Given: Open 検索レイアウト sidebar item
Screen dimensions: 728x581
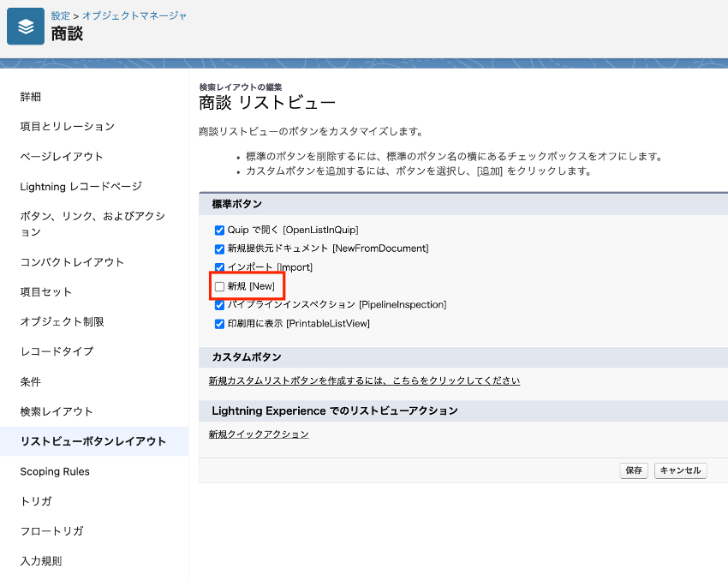Looking at the screenshot, I should 57,411.
